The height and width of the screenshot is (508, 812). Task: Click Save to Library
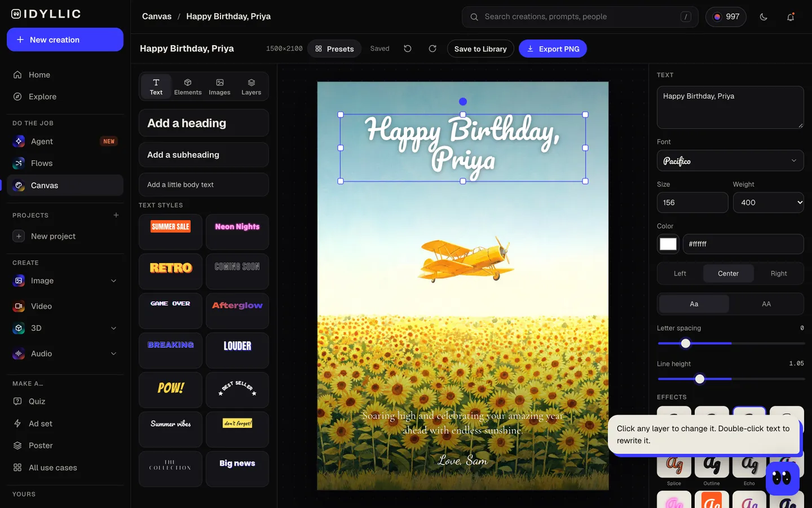coord(480,49)
